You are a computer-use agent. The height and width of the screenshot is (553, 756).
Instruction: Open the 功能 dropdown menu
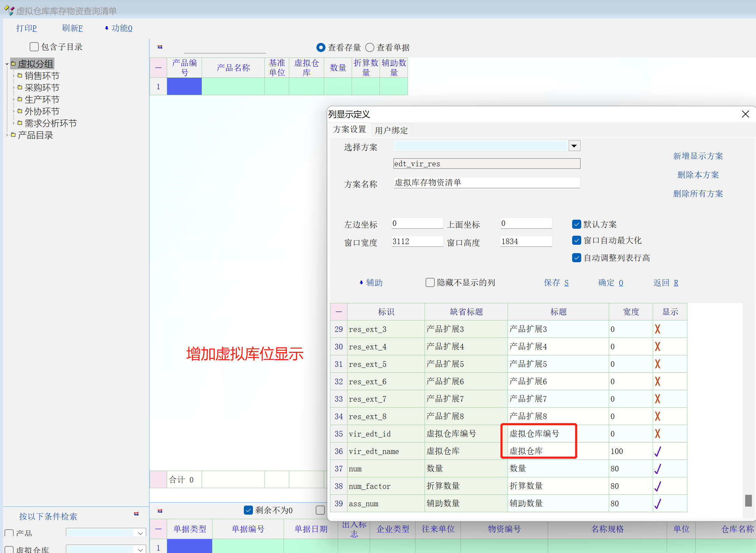tap(119, 28)
